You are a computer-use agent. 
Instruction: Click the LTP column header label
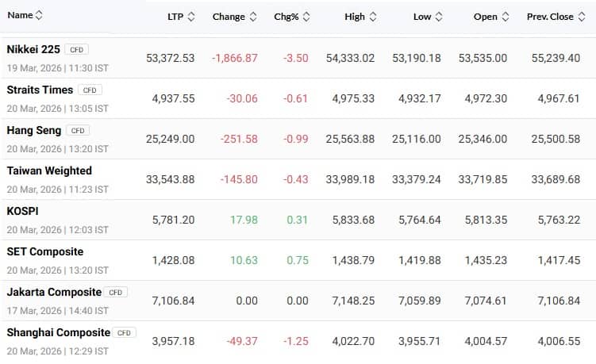coord(175,17)
